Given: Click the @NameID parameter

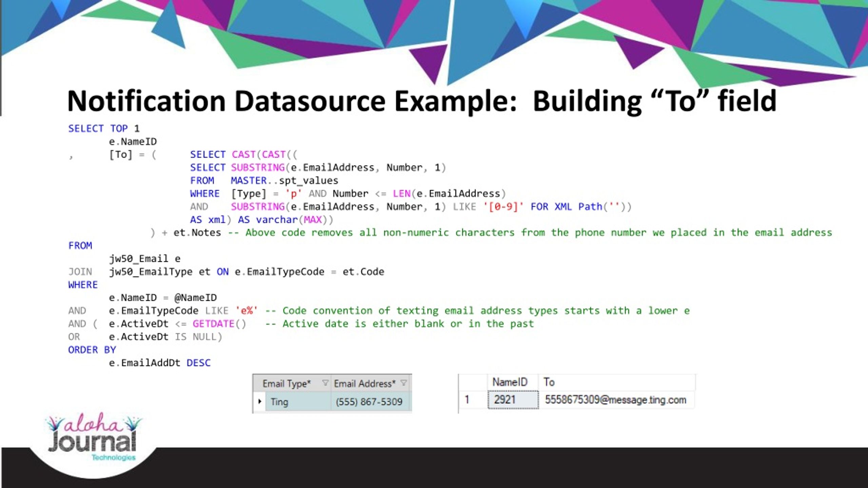Looking at the screenshot, I should (x=195, y=298).
